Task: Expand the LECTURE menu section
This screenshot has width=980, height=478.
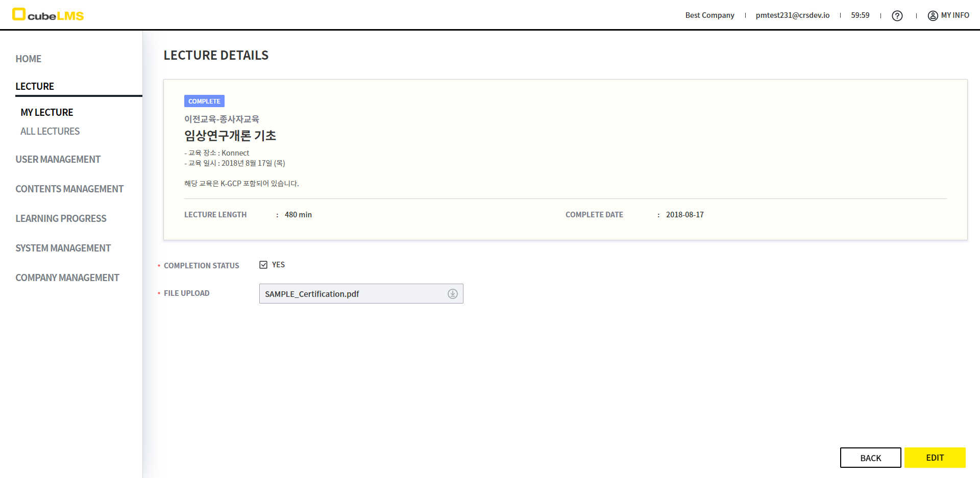Action: point(35,86)
